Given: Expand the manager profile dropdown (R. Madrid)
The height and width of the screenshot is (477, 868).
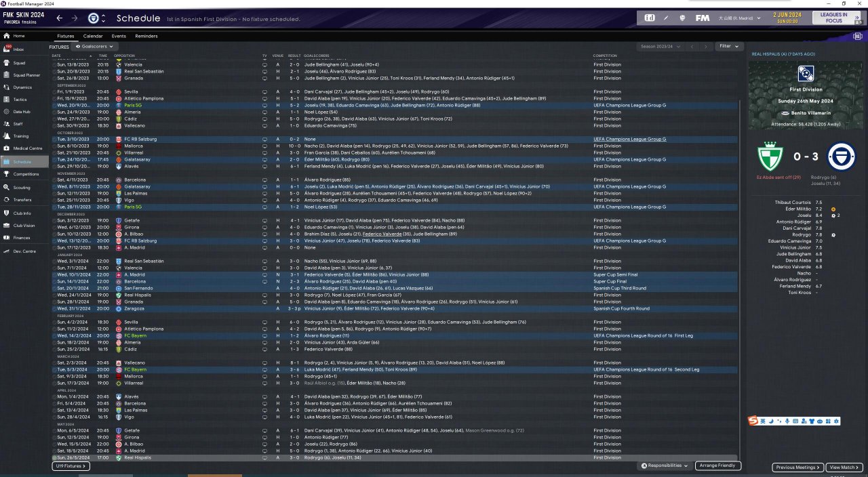Looking at the screenshot, I should pos(741,18).
